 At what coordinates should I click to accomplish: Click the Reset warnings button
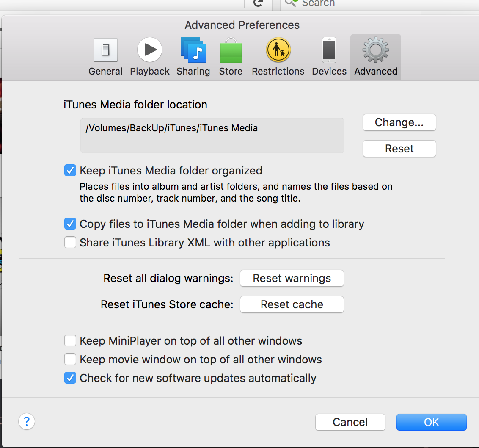pyautogui.click(x=292, y=278)
